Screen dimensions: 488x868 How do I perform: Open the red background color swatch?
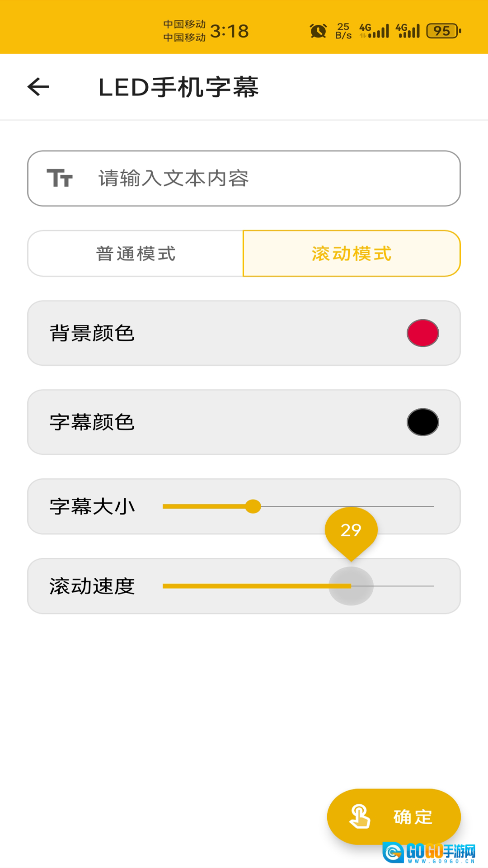point(422,333)
